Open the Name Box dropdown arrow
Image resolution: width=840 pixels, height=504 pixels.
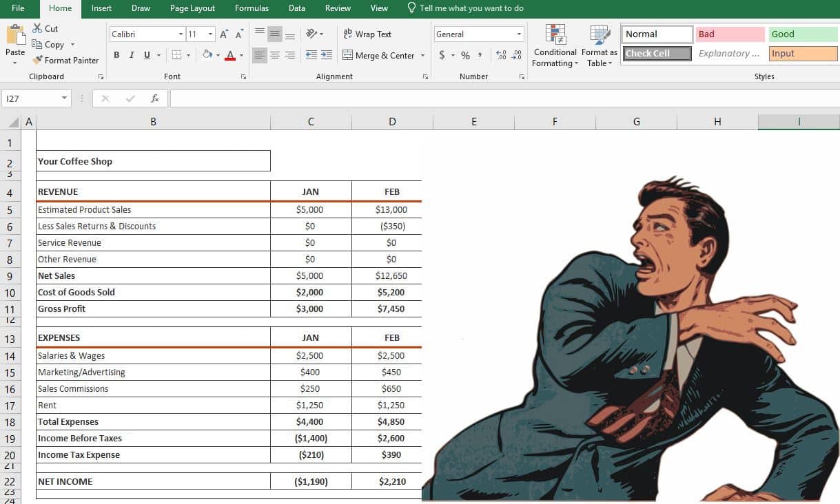pyautogui.click(x=65, y=98)
